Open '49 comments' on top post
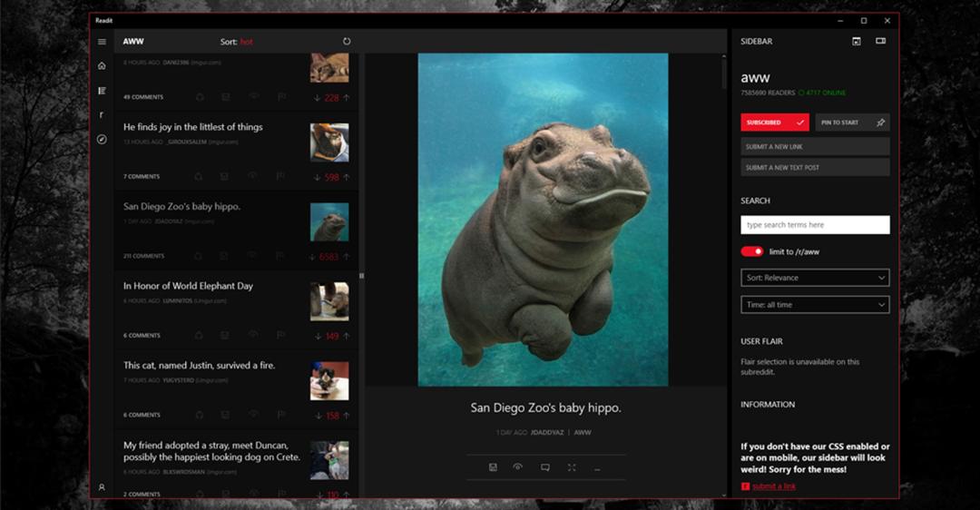This screenshot has width=980, height=510. pos(143,97)
